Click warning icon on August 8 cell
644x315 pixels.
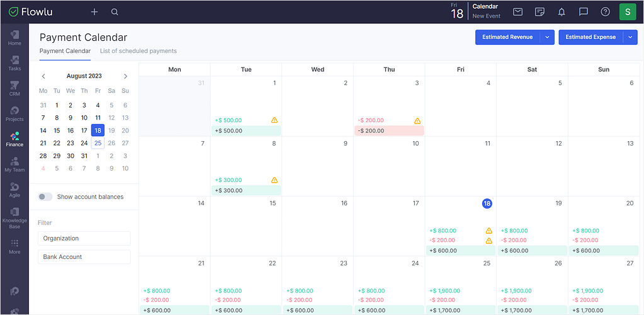pyautogui.click(x=274, y=180)
